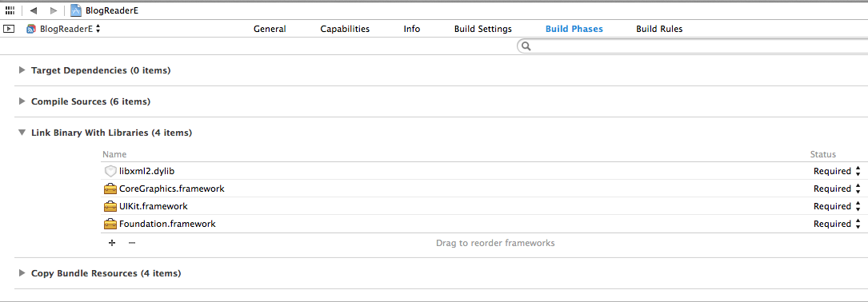Image resolution: width=868 pixels, height=302 pixels.
Task: Expand the Compile Sources section
Action: [22, 101]
